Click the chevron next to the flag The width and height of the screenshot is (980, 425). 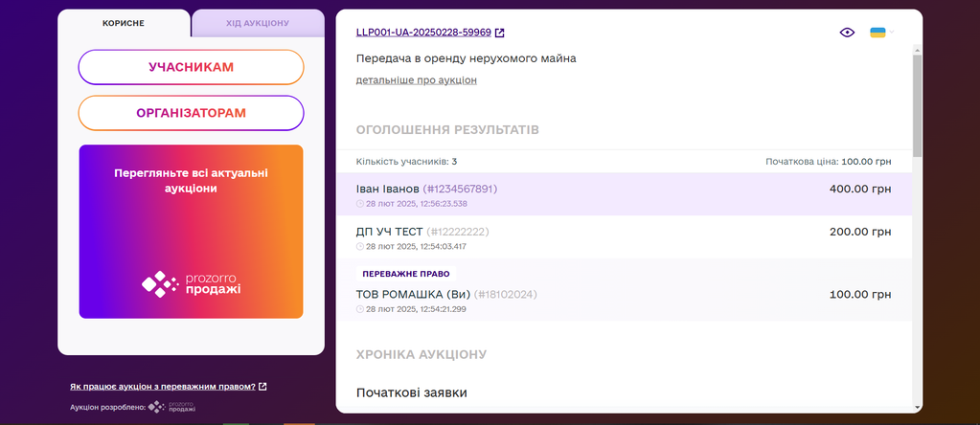pos(892,33)
